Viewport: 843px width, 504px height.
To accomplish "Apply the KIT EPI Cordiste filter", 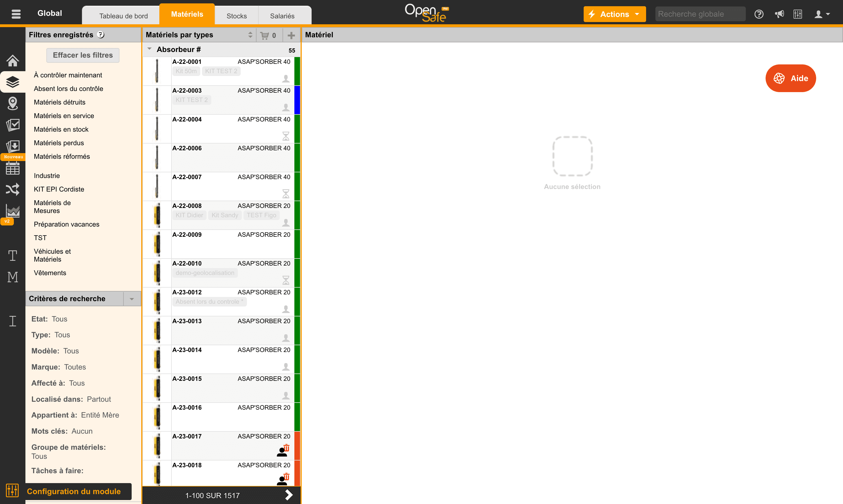I will pos(59,189).
